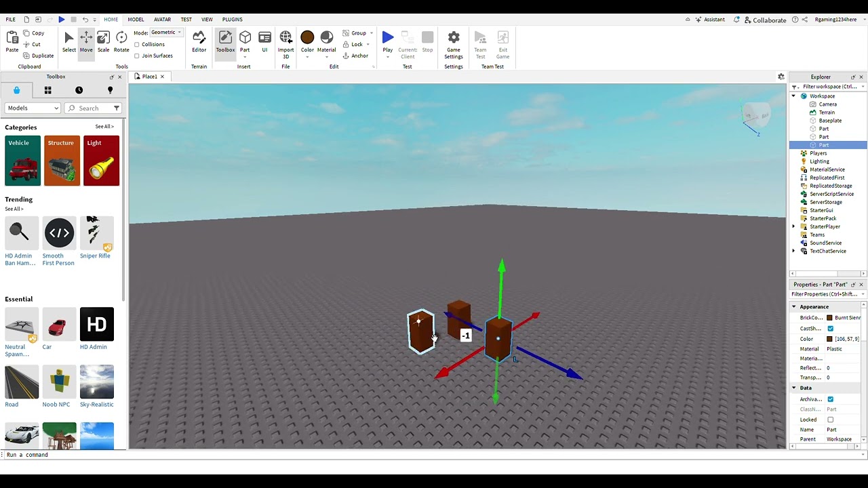This screenshot has height=488, width=868.
Task: Open Toolbox recent tab
Action: [x=79, y=90]
